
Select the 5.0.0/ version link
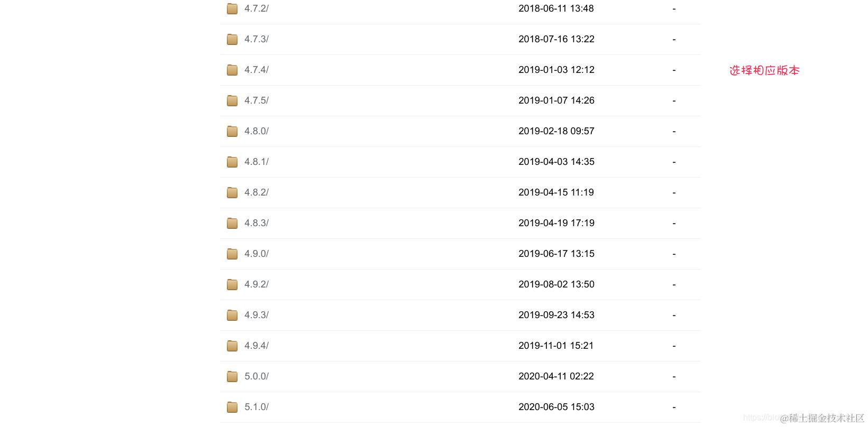(257, 376)
